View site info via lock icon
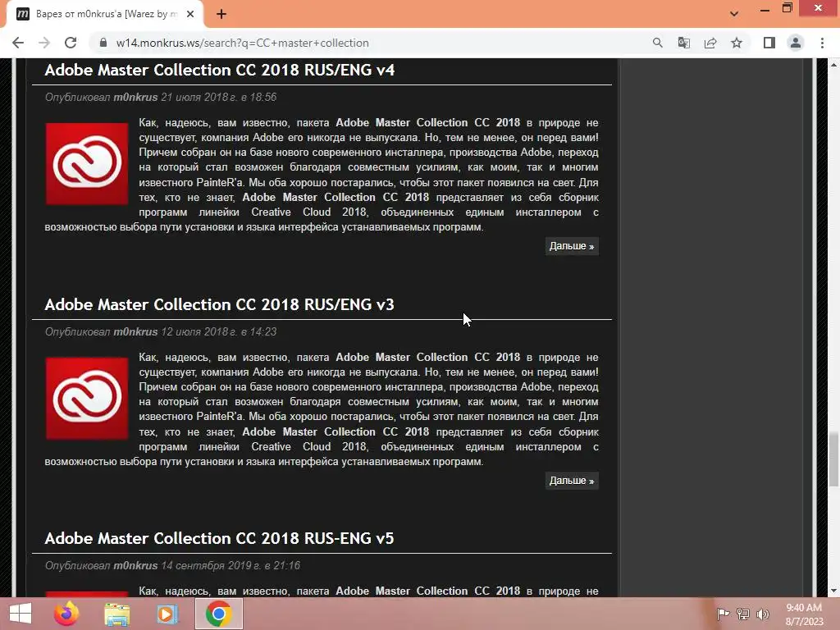840x630 pixels. coord(103,43)
